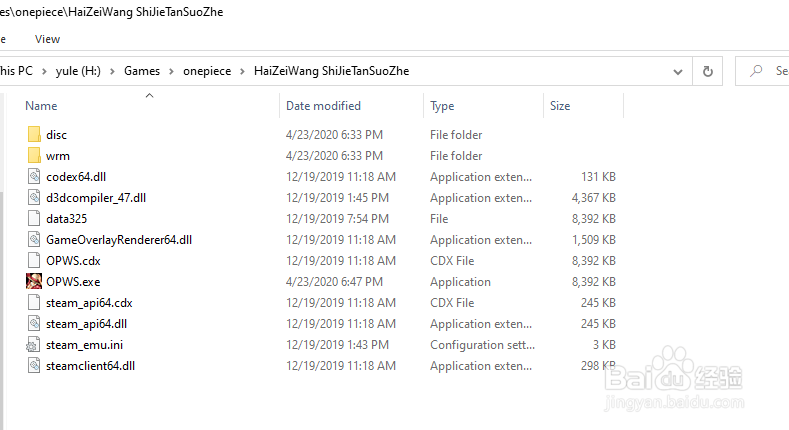This screenshot has width=789, height=430.
Task: Refresh the current folder
Action: click(708, 71)
